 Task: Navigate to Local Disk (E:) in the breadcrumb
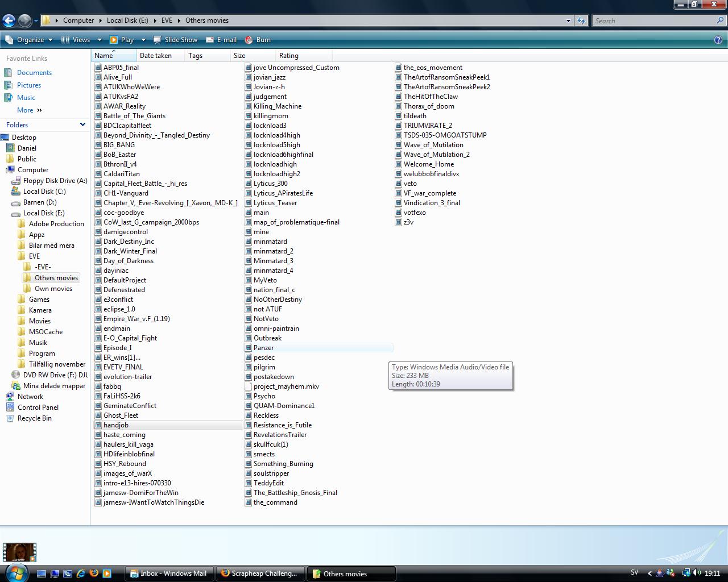click(127, 20)
